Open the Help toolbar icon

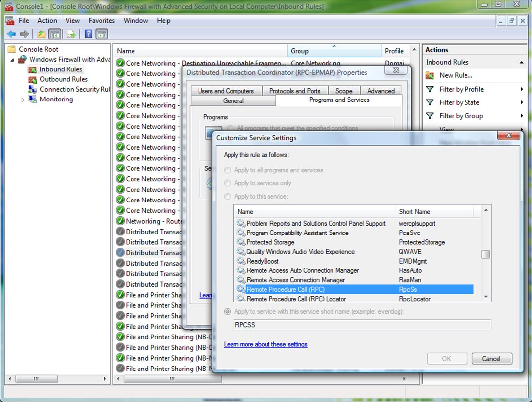pos(88,34)
